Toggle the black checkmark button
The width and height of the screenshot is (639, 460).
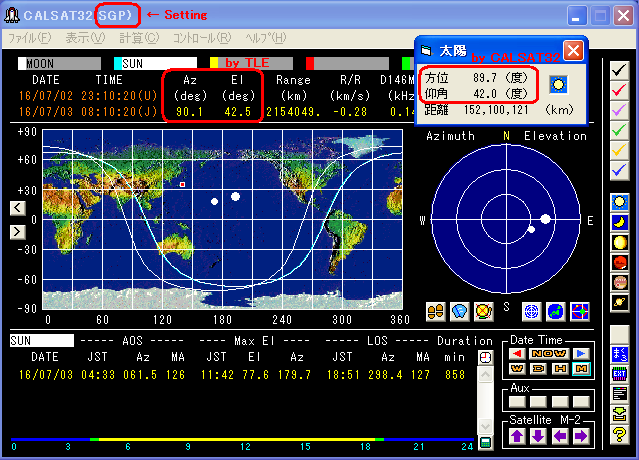coord(619,70)
